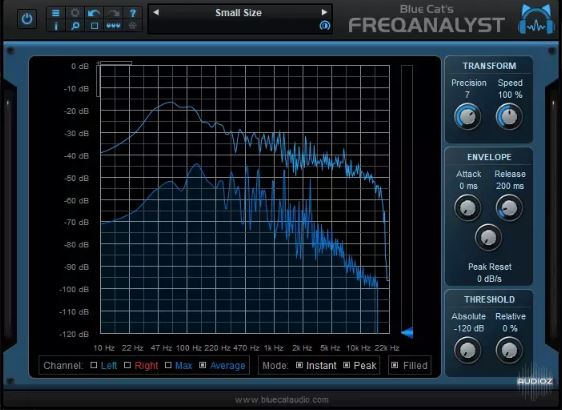The image size is (562, 410).
Task: Go to previous preset with left arrow
Action: (x=156, y=12)
